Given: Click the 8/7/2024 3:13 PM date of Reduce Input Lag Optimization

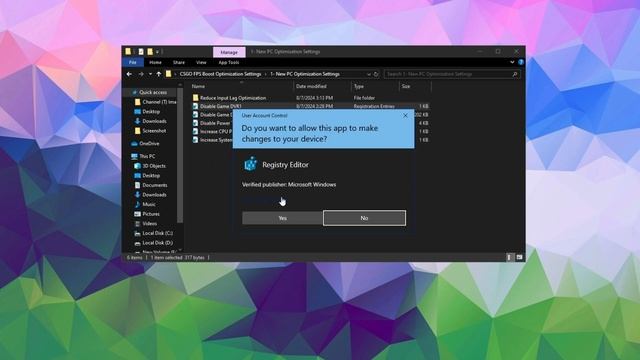Looking at the screenshot, I should point(314,98).
